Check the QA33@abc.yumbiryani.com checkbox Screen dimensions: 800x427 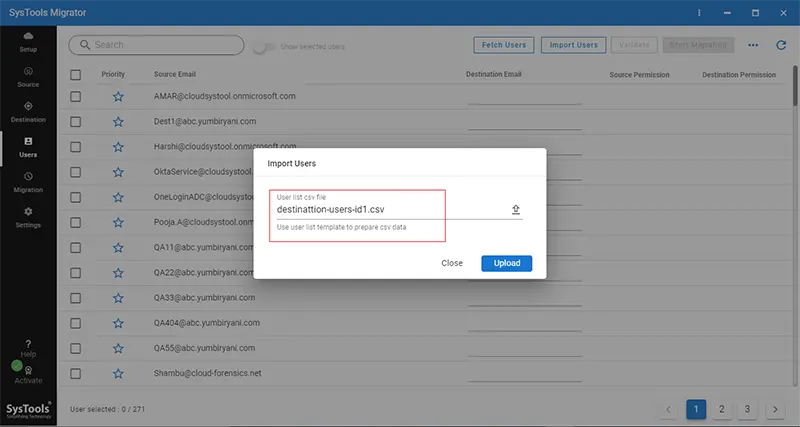point(76,298)
